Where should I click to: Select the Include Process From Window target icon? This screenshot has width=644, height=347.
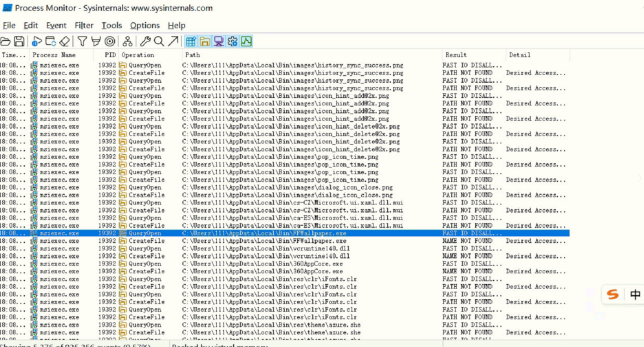[110, 42]
